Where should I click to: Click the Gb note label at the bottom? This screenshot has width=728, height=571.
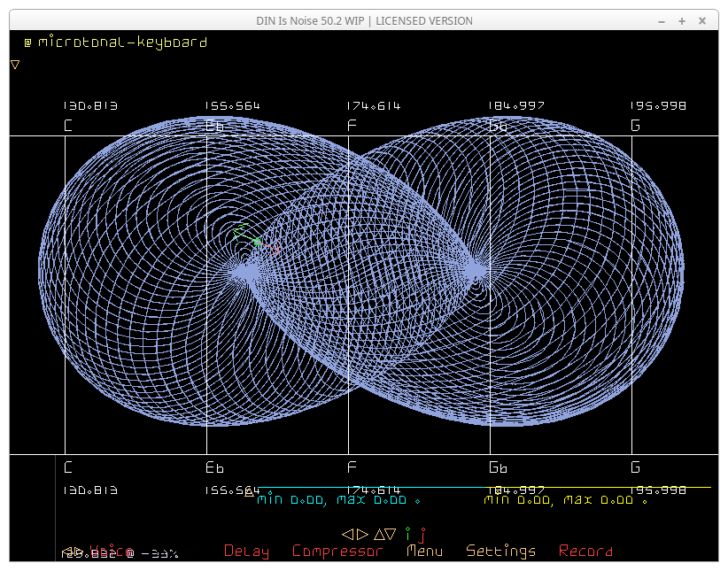click(498, 467)
